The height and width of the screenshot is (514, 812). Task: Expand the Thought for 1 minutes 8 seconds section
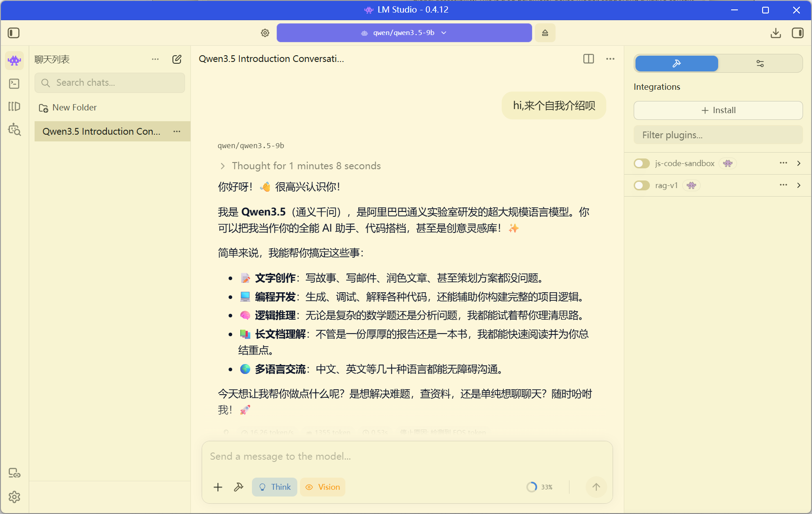300,166
